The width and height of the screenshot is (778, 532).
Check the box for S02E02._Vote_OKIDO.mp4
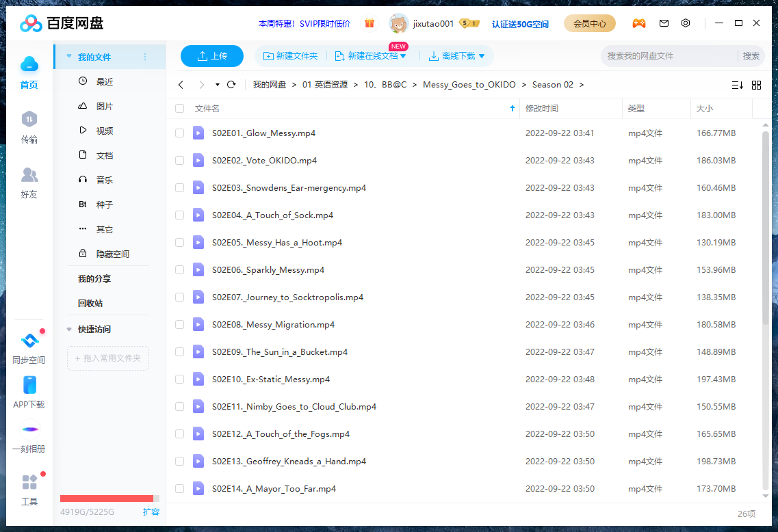(179, 160)
